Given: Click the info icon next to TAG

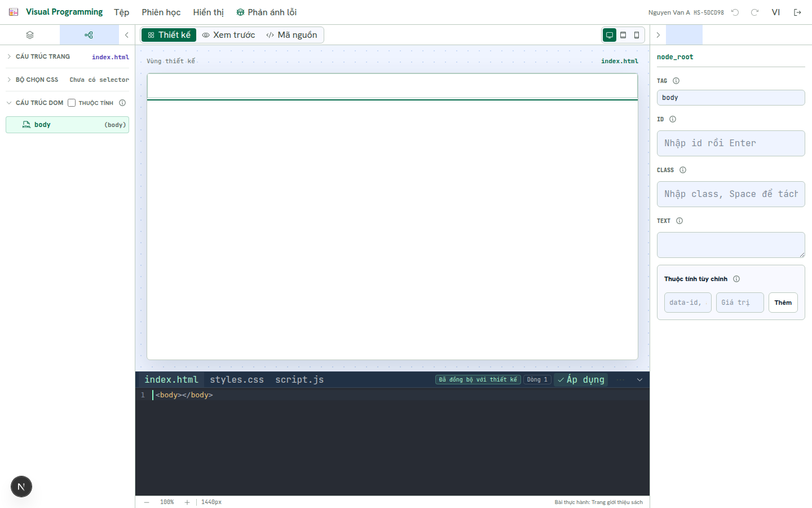Looking at the screenshot, I should [x=676, y=81].
